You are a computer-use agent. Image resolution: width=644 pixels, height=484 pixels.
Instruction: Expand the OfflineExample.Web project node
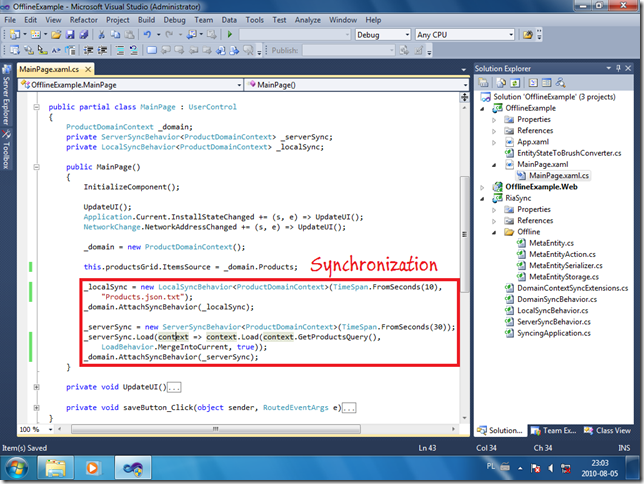pyautogui.click(x=483, y=187)
